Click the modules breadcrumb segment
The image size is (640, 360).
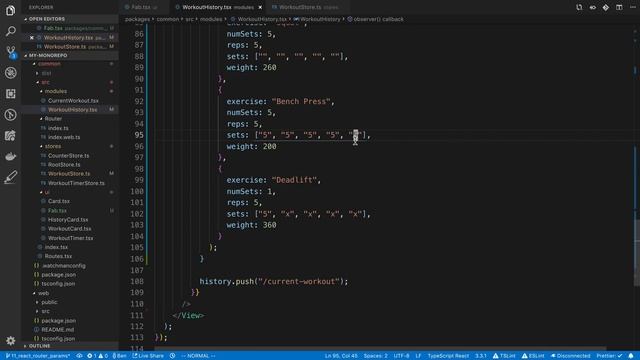(x=211, y=19)
